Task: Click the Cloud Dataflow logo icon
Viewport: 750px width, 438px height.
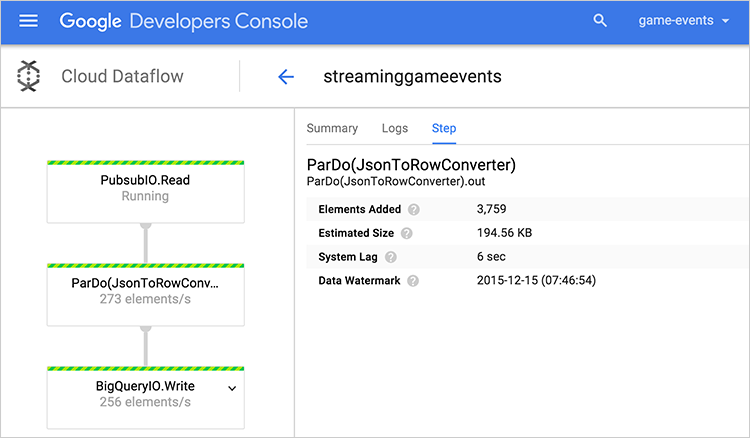Action: 28,76
